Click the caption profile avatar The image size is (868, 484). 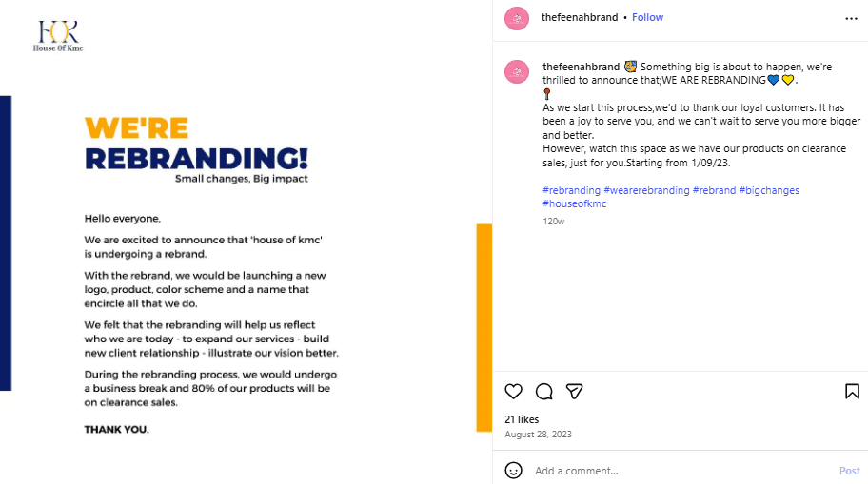tap(517, 71)
